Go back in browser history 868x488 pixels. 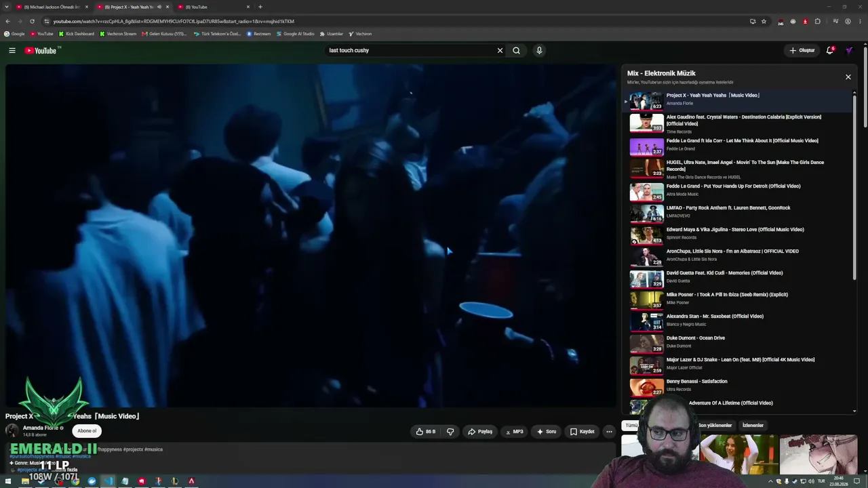click(7, 21)
